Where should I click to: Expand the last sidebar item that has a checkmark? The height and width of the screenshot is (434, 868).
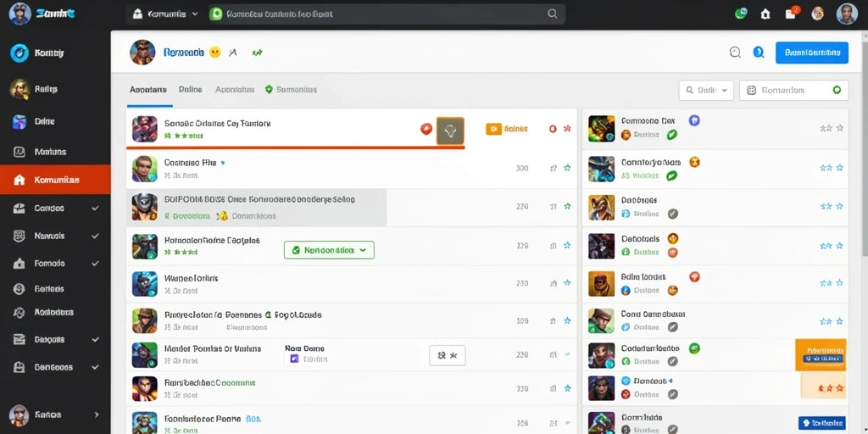[95, 367]
